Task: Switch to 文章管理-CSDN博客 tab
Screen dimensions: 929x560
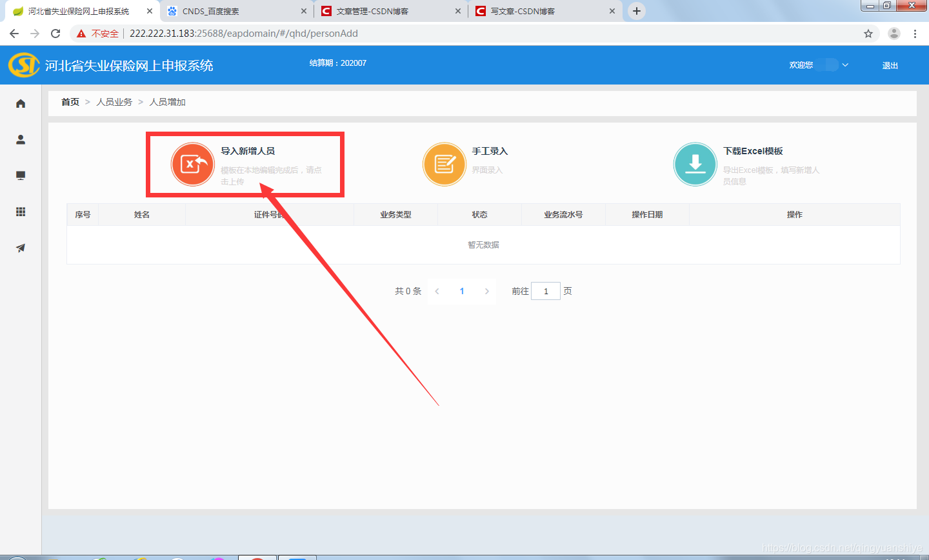Action: [391, 11]
